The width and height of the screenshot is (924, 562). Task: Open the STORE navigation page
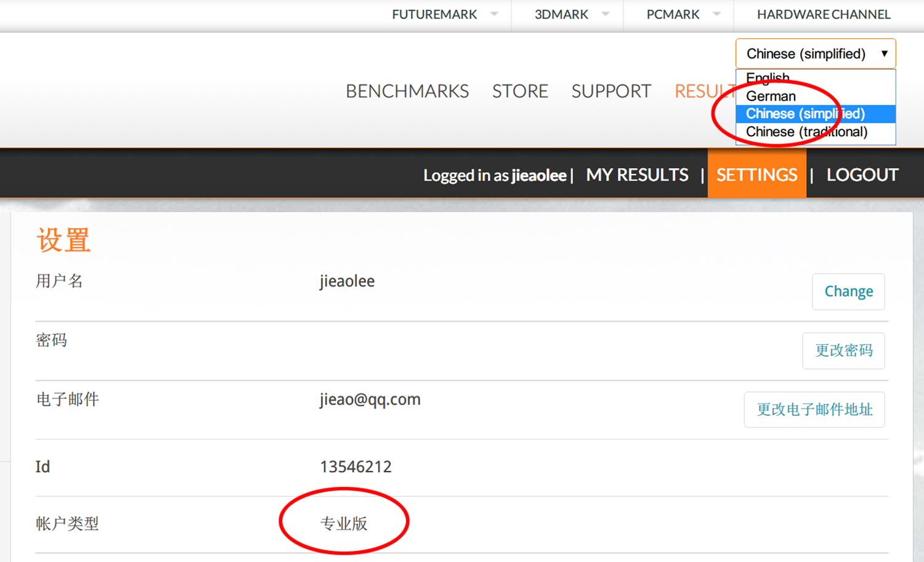[520, 91]
